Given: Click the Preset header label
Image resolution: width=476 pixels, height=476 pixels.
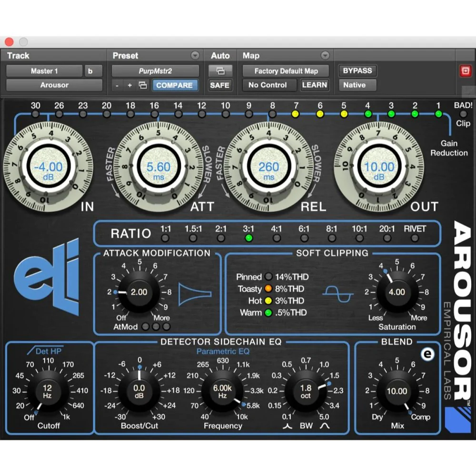Looking at the screenshot, I should point(125,56).
